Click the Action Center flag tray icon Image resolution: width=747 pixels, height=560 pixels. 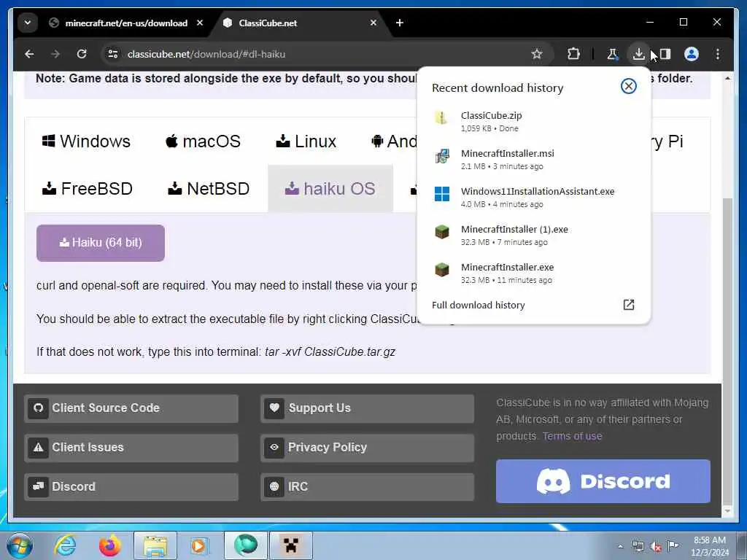tap(673, 545)
